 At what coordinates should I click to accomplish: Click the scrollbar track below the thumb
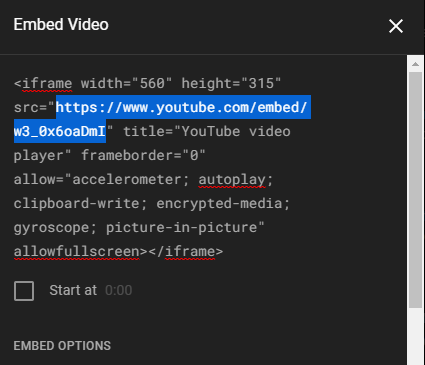point(415,337)
